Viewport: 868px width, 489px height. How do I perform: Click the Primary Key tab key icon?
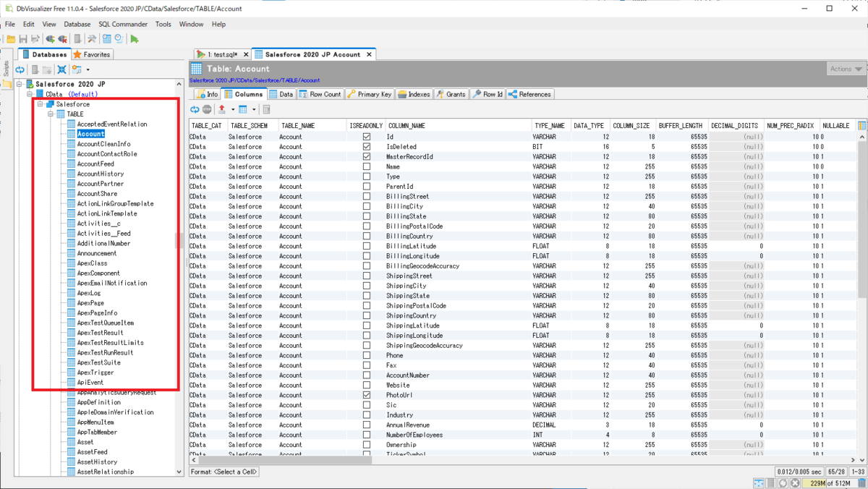[x=352, y=94]
